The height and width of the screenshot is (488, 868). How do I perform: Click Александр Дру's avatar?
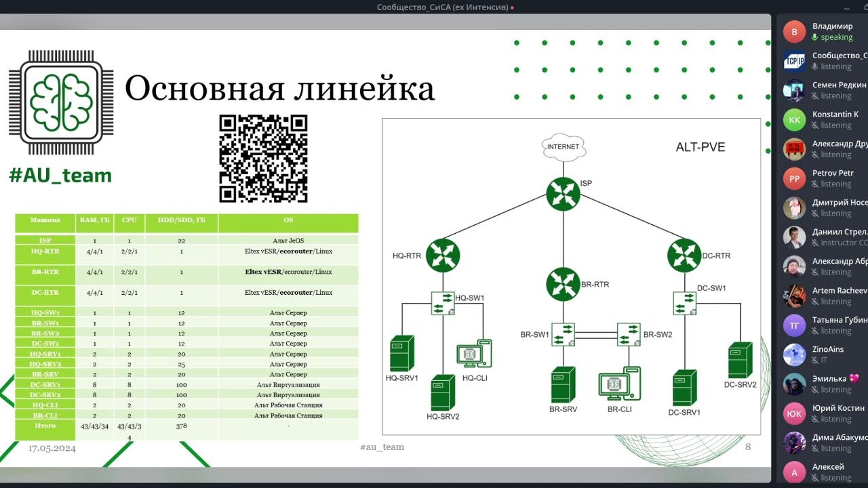[794, 149]
